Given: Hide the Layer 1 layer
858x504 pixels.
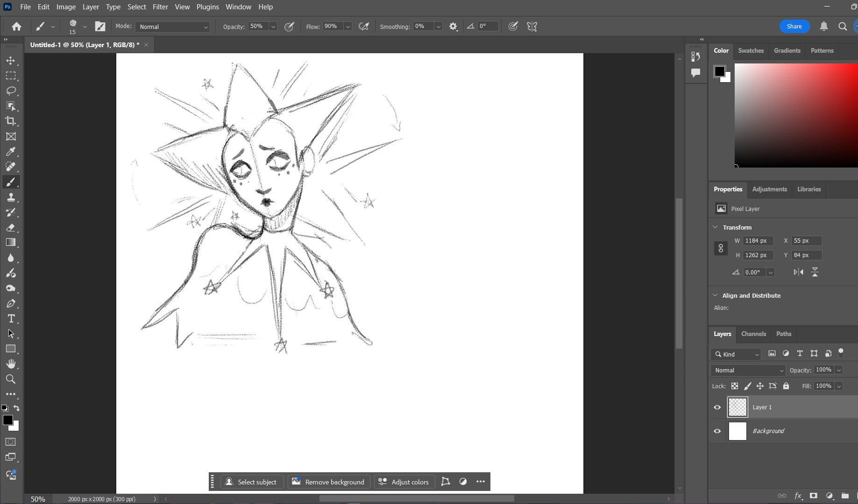Looking at the screenshot, I should 717,407.
